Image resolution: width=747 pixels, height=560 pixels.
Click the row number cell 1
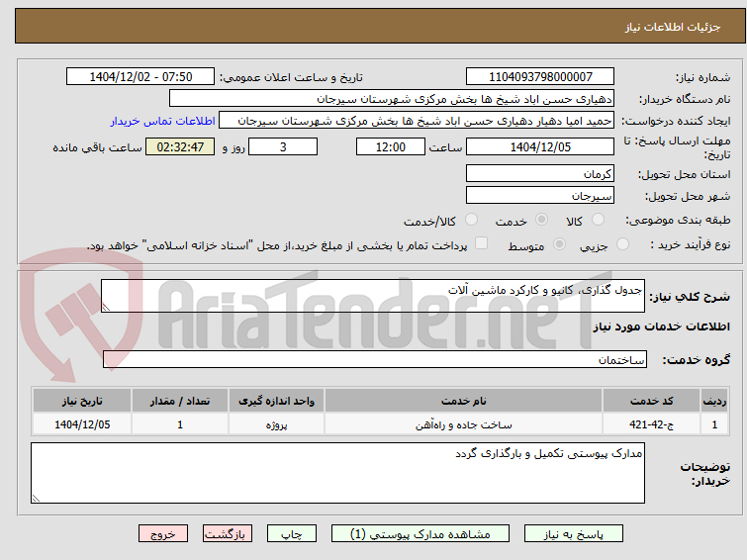(714, 424)
